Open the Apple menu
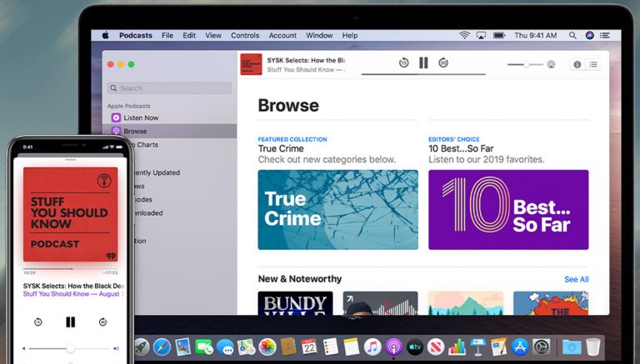 tap(105, 36)
